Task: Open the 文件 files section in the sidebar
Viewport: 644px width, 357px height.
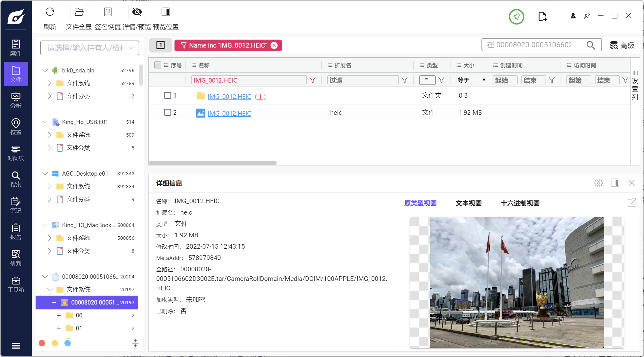Action: click(x=16, y=74)
